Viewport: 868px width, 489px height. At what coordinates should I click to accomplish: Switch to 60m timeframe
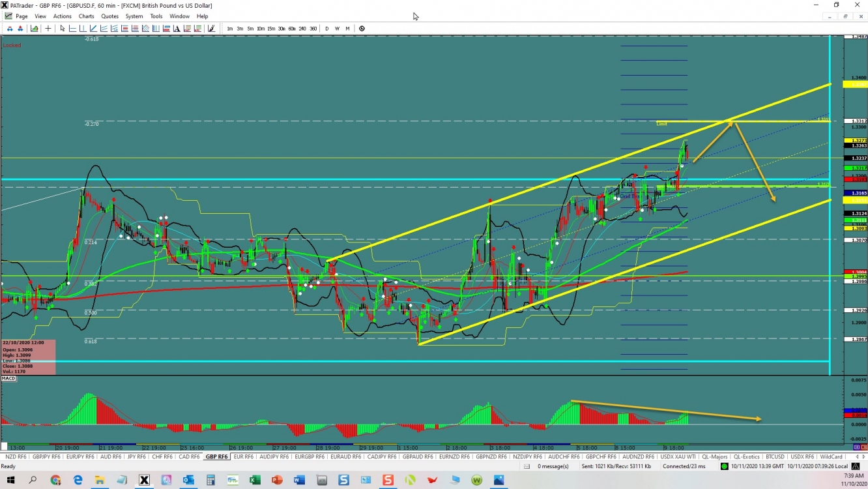[x=292, y=29]
